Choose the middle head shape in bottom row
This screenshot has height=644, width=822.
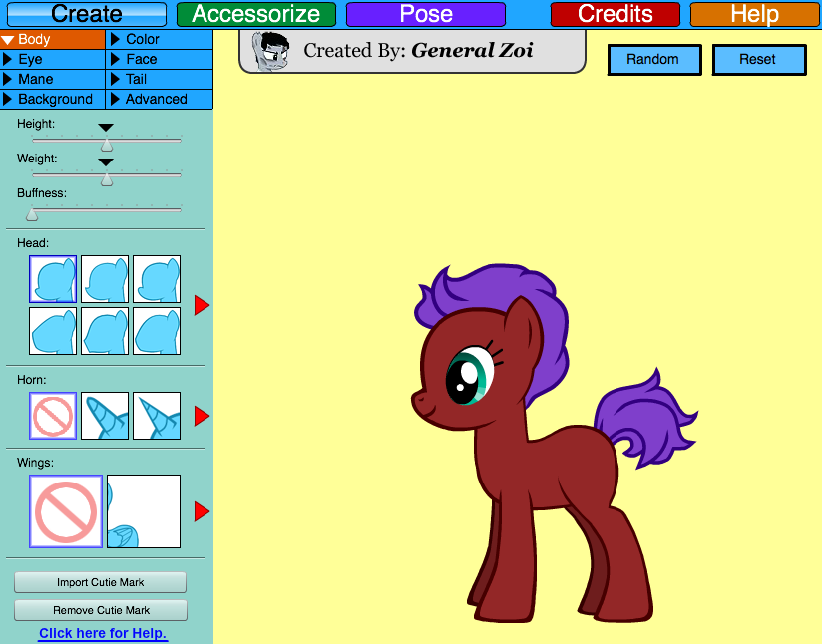tap(105, 331)
